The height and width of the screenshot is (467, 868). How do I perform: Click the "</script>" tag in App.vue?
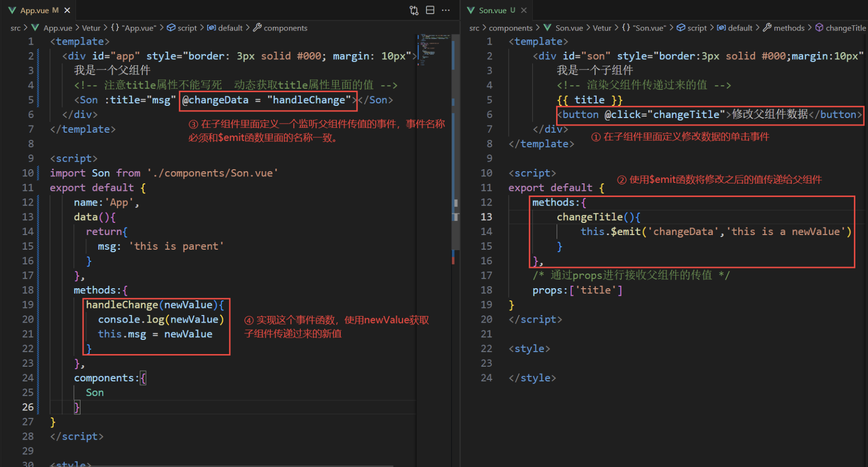pos(76,437)
